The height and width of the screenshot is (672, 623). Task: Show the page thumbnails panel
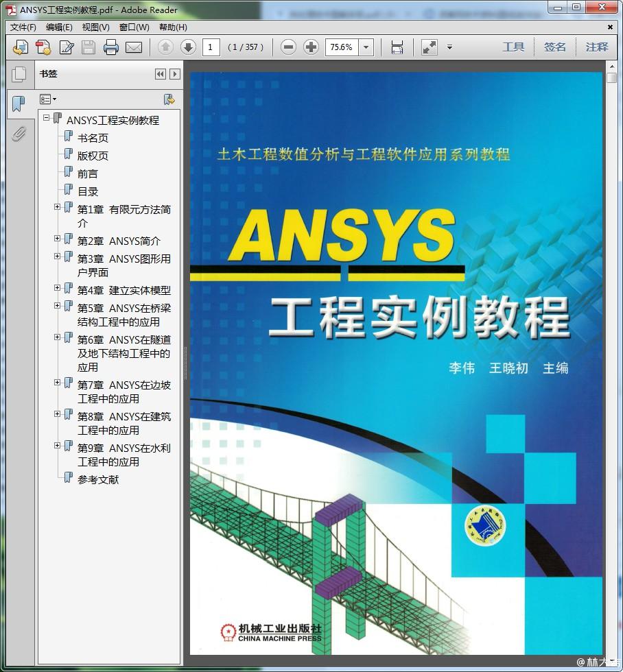coord(19,74)
